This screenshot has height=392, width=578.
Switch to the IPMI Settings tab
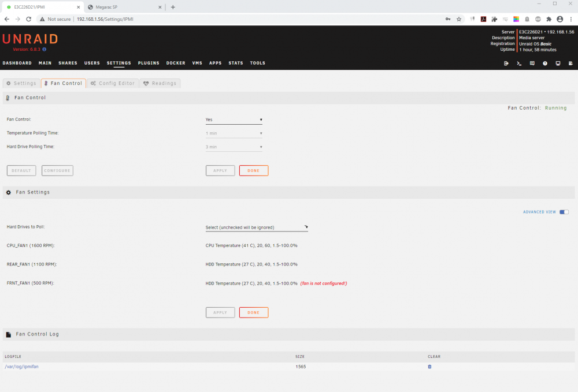[21, 83]
